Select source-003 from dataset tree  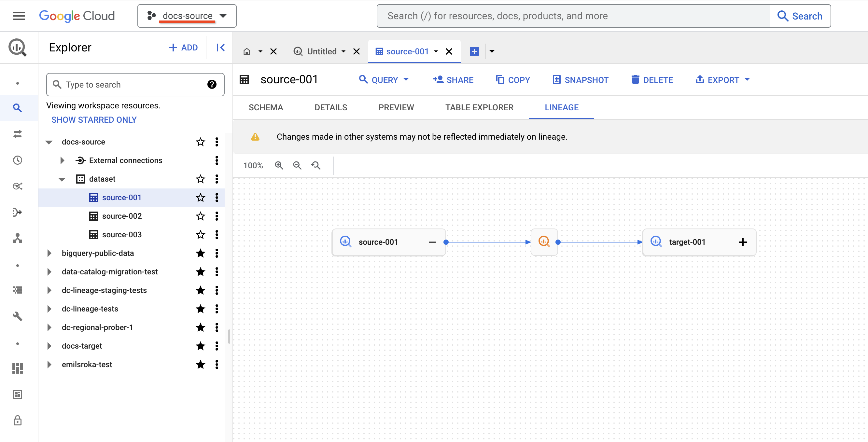click(121, 235)
